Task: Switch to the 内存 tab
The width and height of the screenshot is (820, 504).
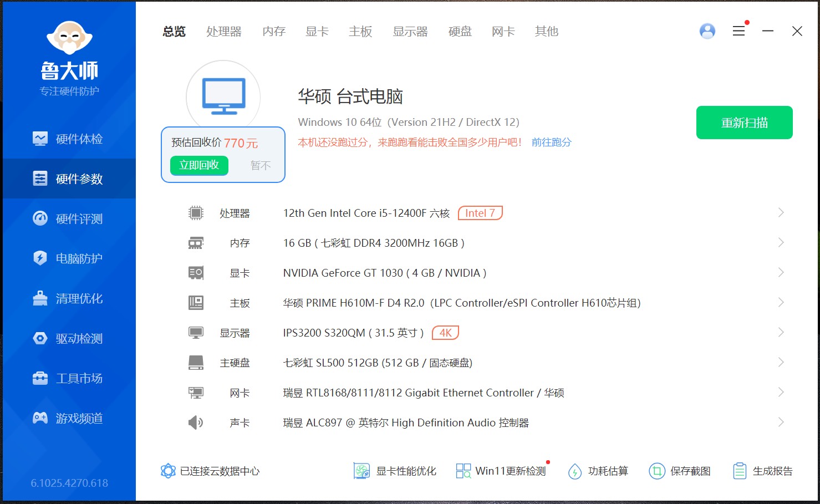Action: (274, 32)
